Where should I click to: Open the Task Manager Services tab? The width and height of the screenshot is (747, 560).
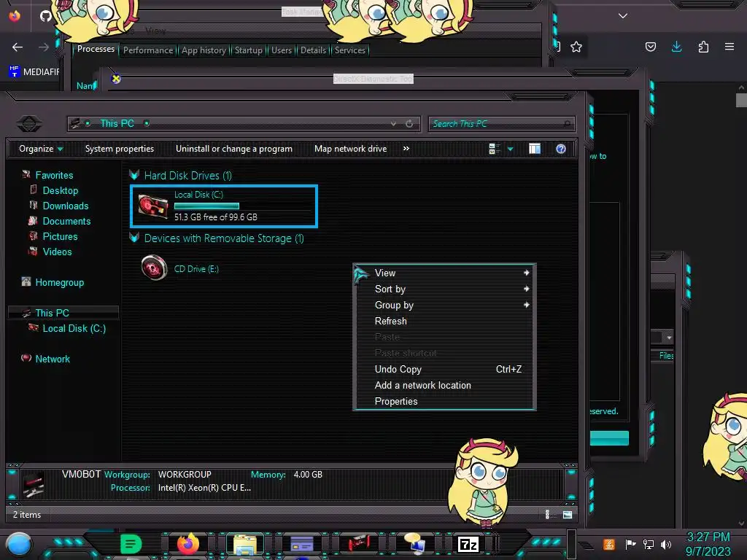(349, 50)
